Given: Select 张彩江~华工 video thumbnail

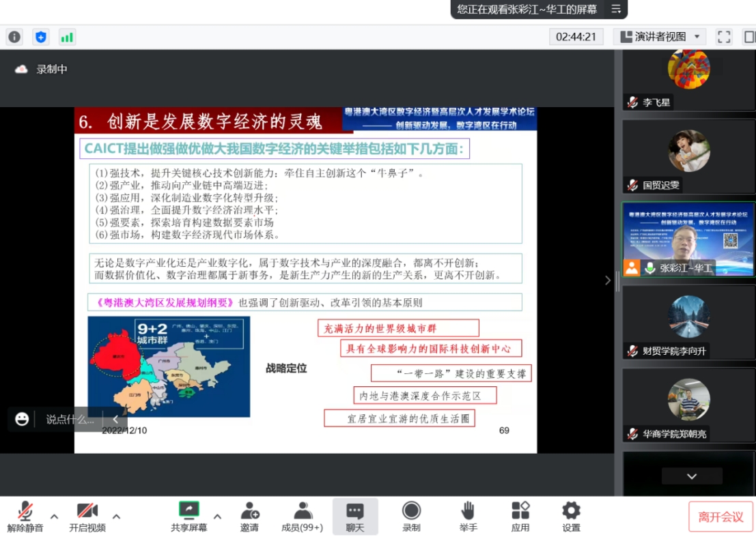Looking at the screenshot, I should tap(688, 240).
